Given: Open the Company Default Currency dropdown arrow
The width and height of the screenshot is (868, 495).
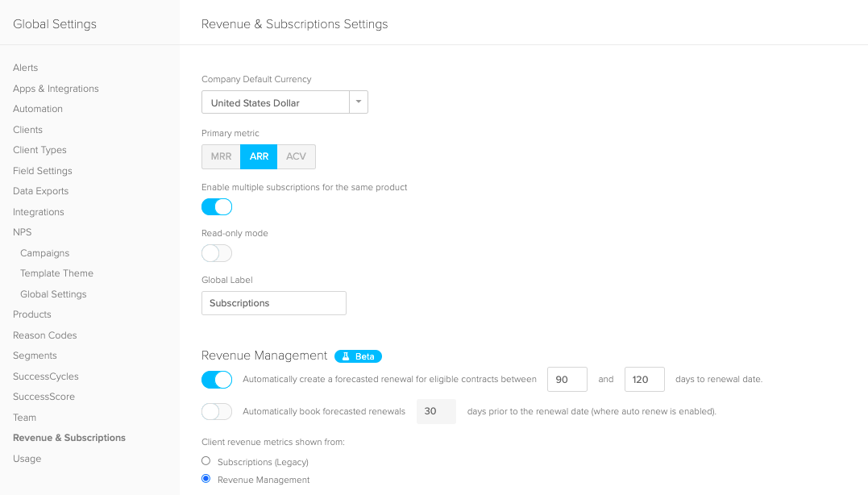Looking at the screenshot, I should tap(359, 102).
